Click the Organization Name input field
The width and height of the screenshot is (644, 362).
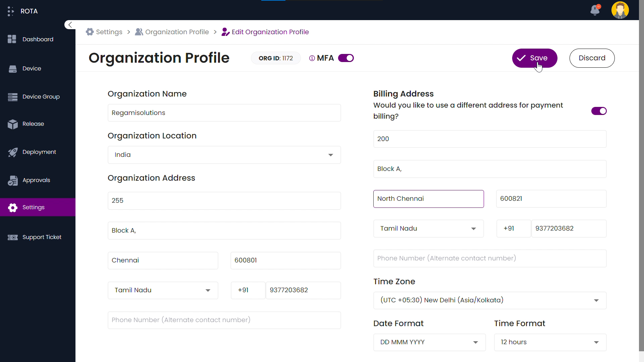point(224,113)
